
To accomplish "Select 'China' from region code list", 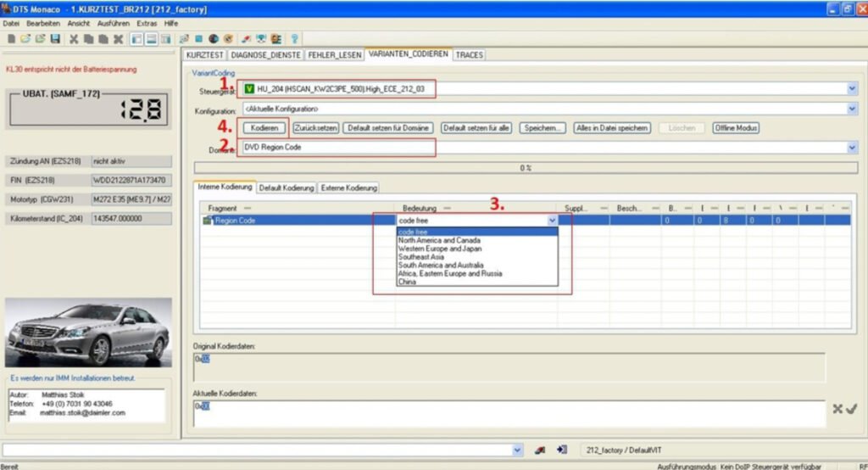I will coord(407,282).
